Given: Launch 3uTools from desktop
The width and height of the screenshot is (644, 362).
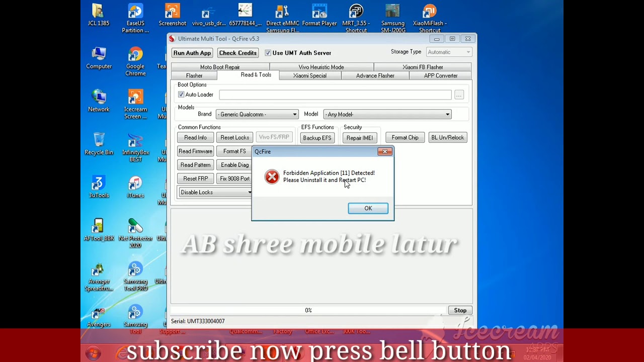Looking at the screenshot, I should pyautogui.click(x=99, y=187).
